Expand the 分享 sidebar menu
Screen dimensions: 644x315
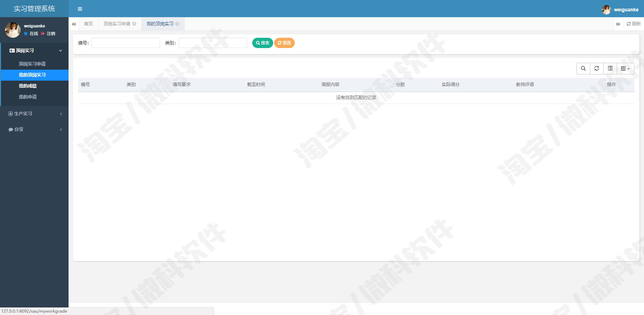coord(34,129)
